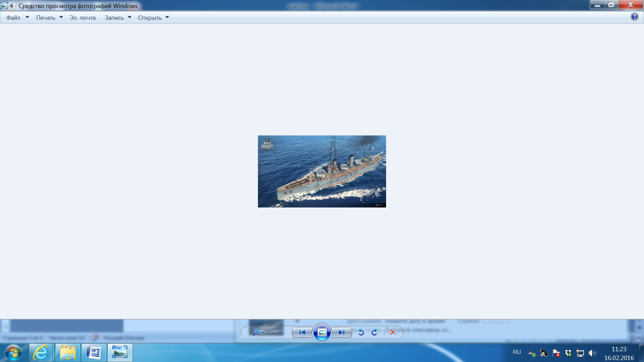Click Safely Remove Hardware tray icon

coord(532,353)
